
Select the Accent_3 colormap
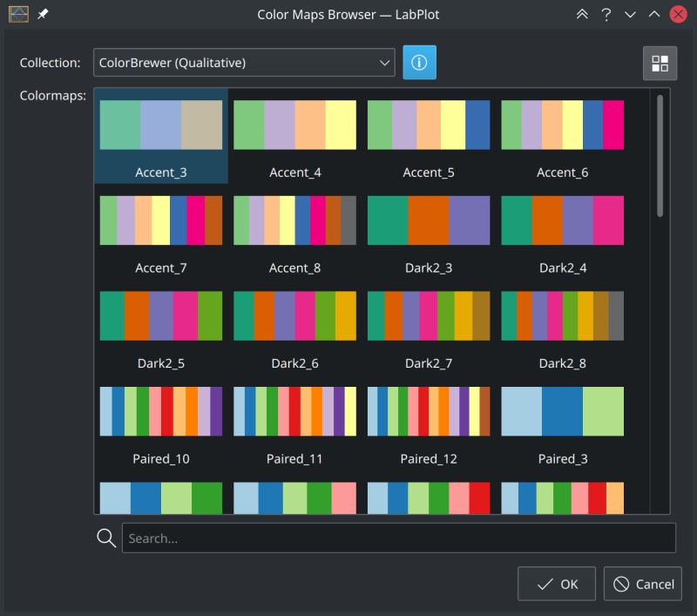pyautogui.click(x=160, y=135)
